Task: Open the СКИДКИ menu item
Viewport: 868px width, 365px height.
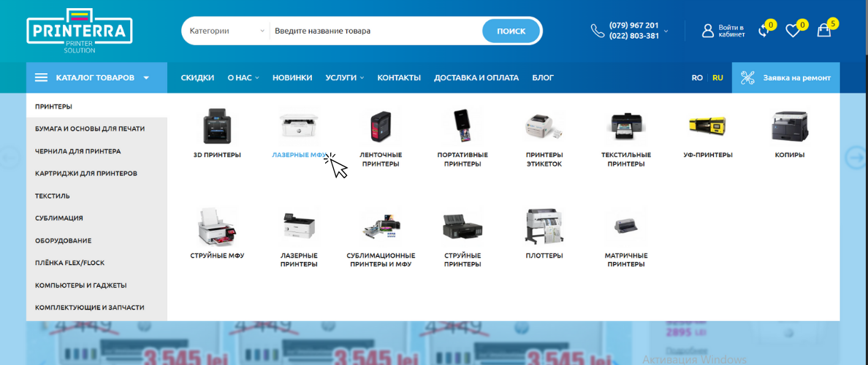Action: pyautogui.click(x=197, y=78)
